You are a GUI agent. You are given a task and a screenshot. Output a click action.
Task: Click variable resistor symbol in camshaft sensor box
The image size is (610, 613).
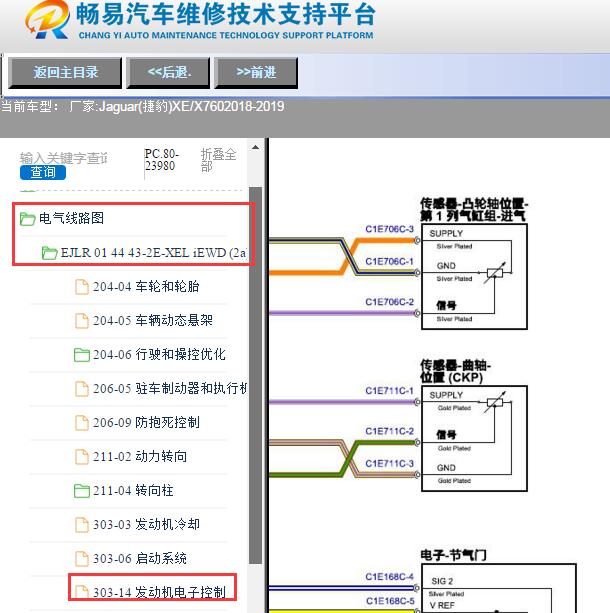(x=495, y=272)
